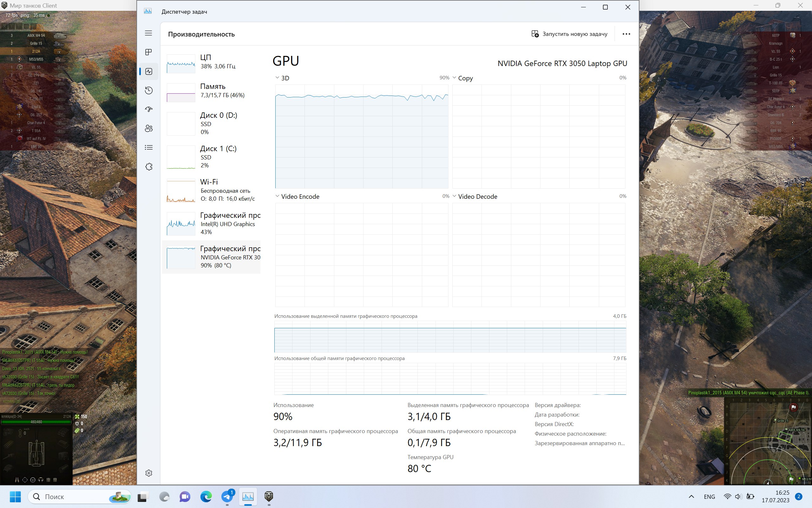
Task: Open the video chat app on taskbar
Action: [185, 497]
